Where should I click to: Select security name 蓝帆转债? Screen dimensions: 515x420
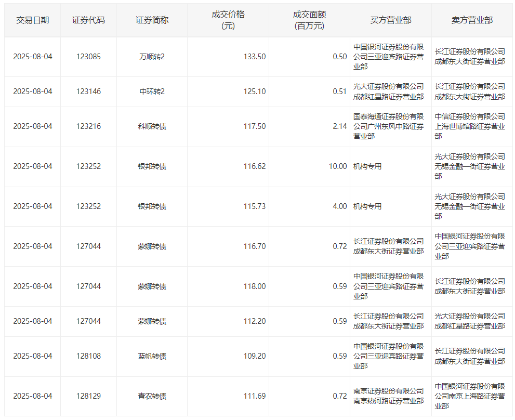pos(152,356)
